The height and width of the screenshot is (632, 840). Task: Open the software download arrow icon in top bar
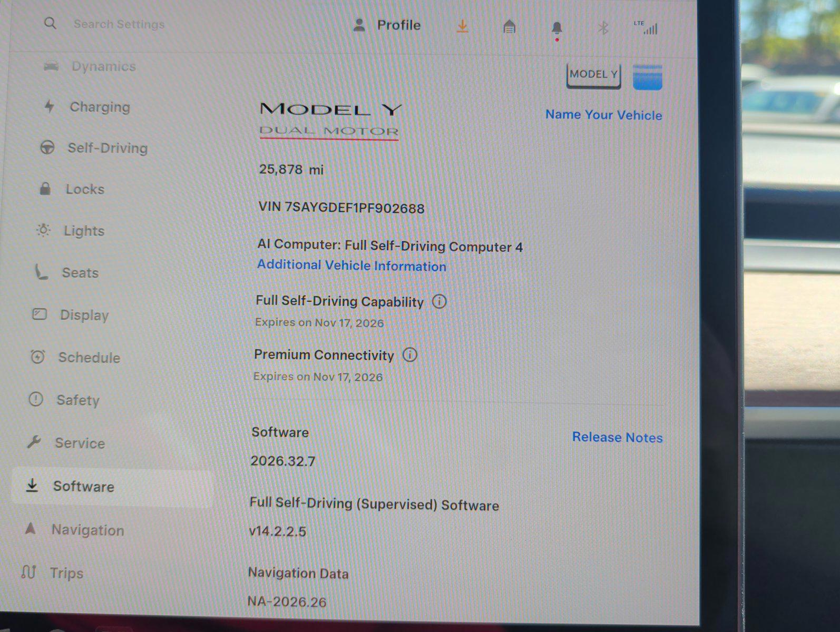pyautogui.click(x=462, y=26)
